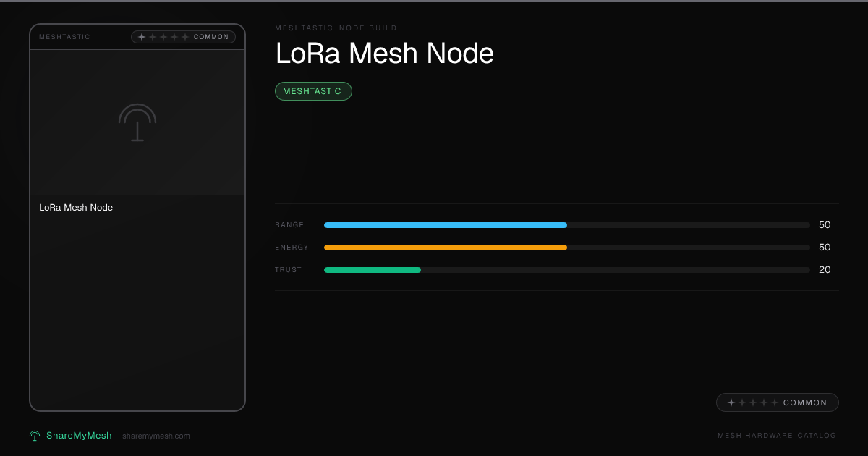The height and width of the screenshot is (456, 868).
Task: Click the ENERGY value 50
Action: pyautogui.click(x=825, y=248)
